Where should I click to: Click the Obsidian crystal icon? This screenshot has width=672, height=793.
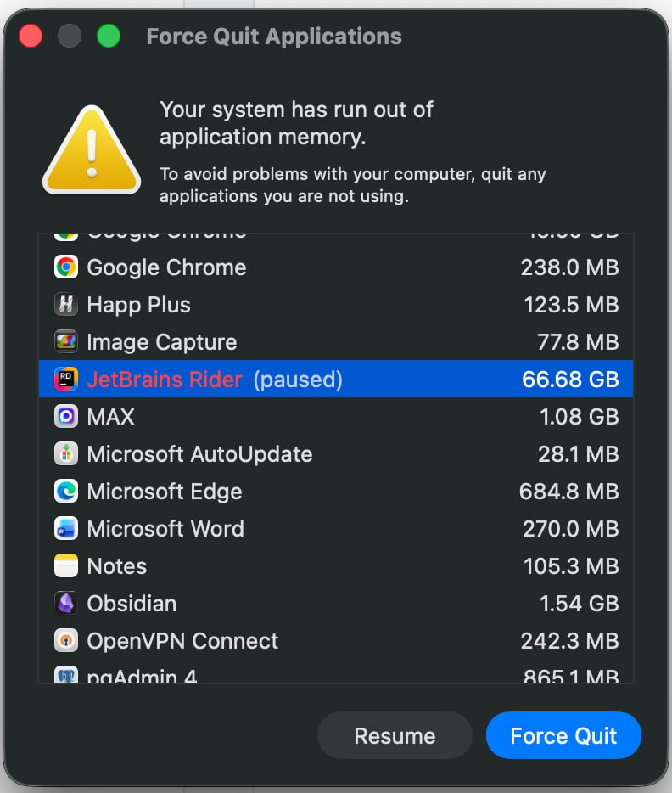coord(66,604)
